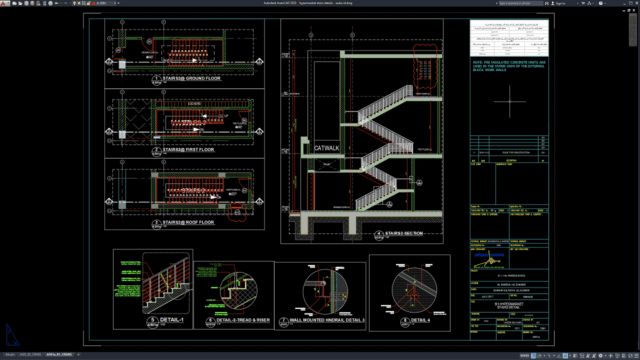This screenshot has width=640, height=360.
Task: Expand the workspace gear dropdown arrow
Action: coord(606,356)
